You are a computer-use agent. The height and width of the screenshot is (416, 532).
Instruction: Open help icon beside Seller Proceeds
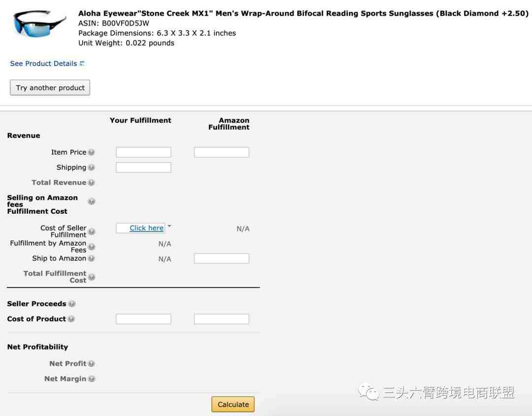(x=72, y=304)
